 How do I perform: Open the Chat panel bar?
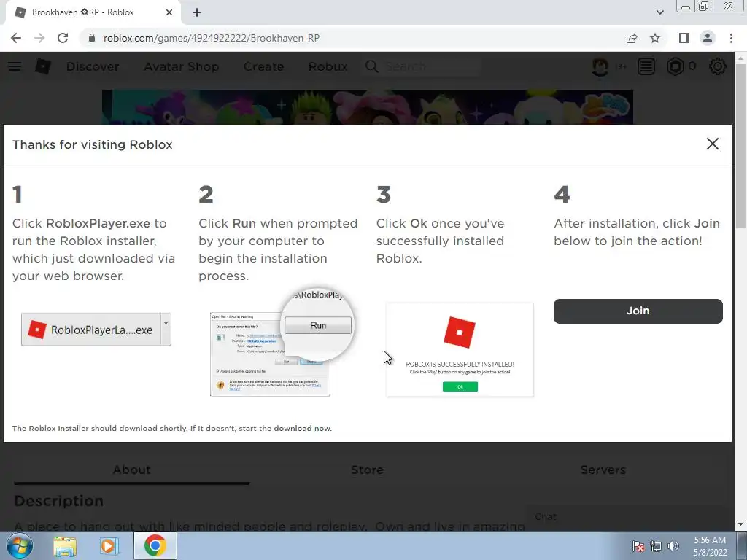tap(624, 517)
